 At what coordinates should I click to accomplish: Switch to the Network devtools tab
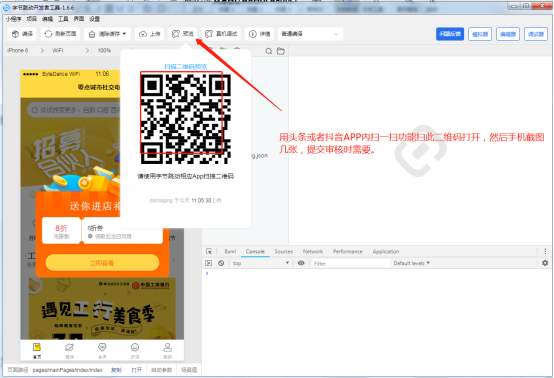pyautogui.click(x=313, y=251)
